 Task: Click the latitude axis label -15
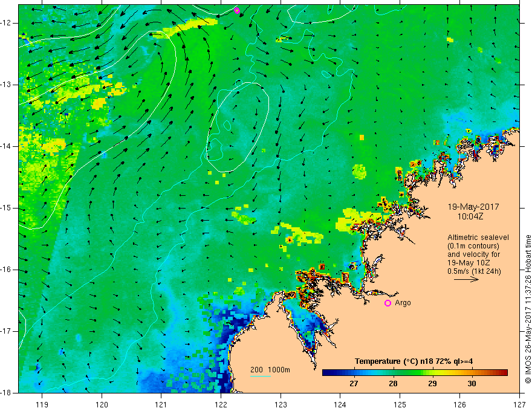7,208
